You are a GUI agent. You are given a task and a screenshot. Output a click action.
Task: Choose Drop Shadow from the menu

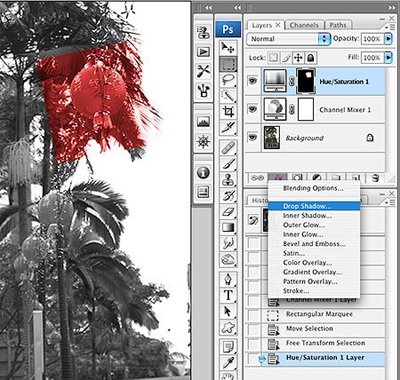314,206
